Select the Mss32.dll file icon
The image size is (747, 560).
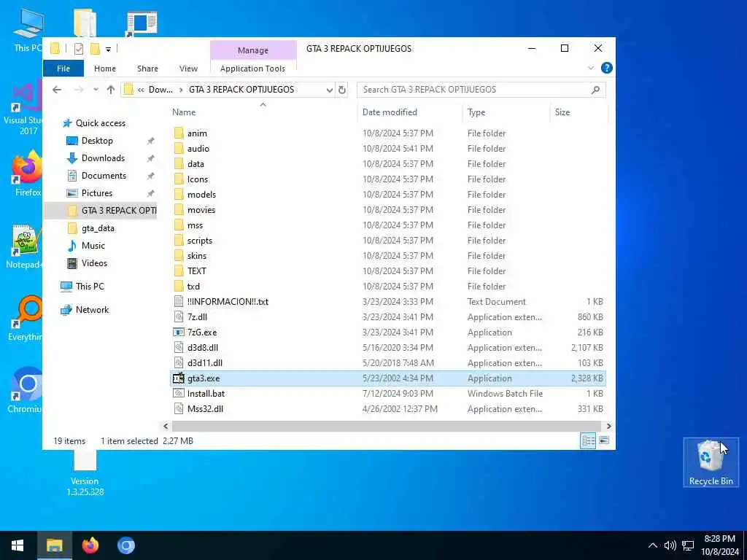pos(179,408)
